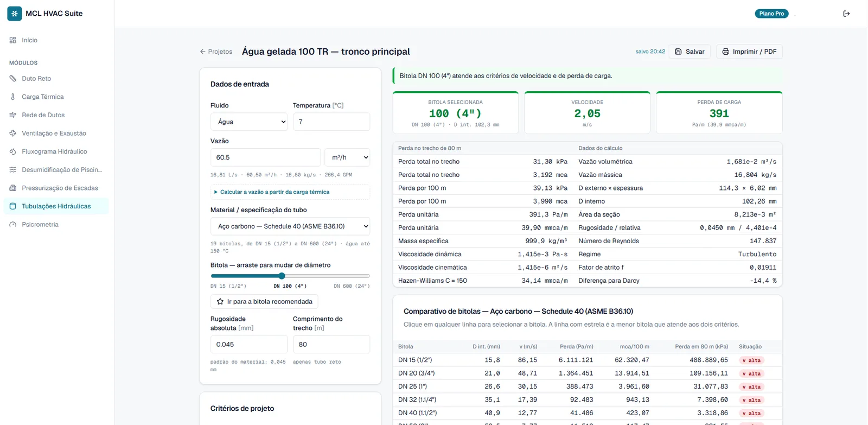The height and width of the screenshot is (425, 868).
Task: Click the Plano Pro badge
Action: click(x=771, y=14)
